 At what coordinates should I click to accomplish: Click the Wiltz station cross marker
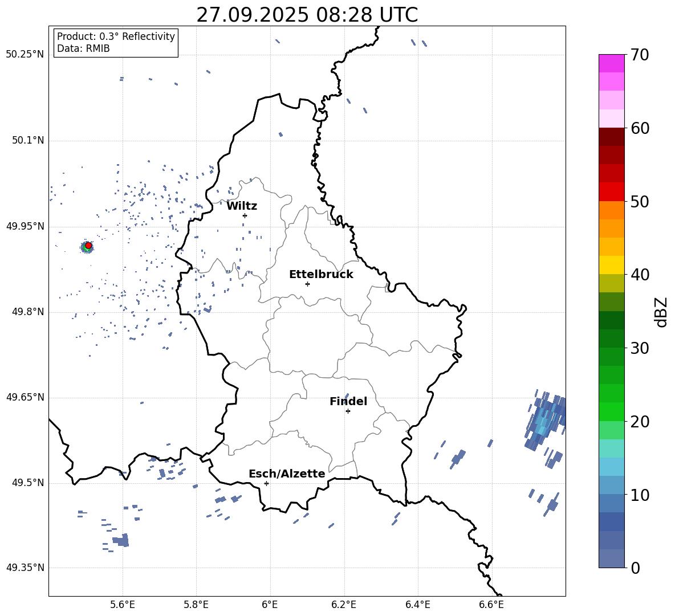pyautogui.click(x=245, y=215)
